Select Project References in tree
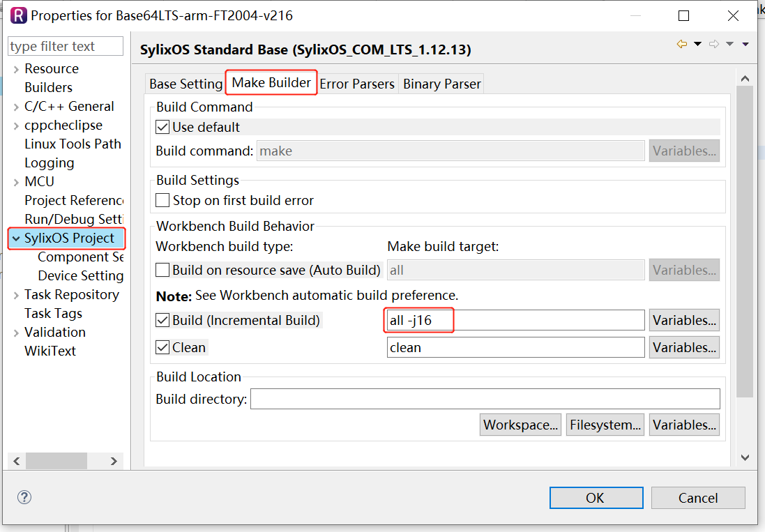Viewport: 765px width, 532px height. tap(74, 201)
